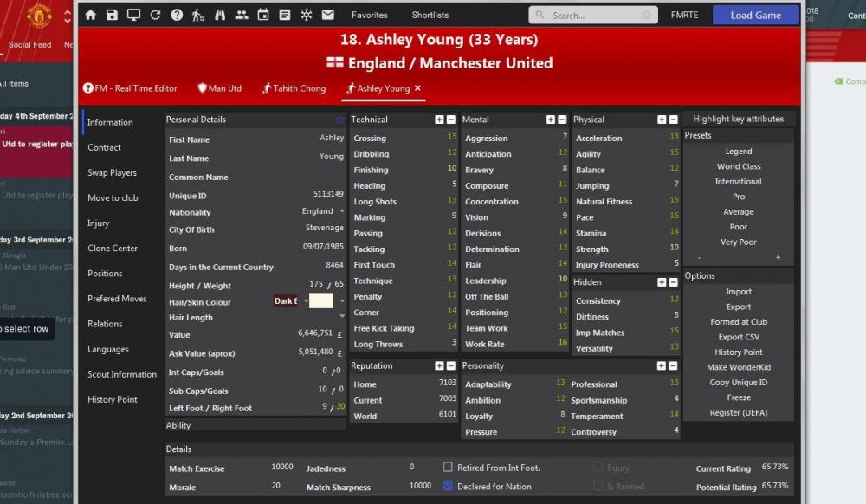The height and width of the screenshot is (504, 866).
Task: Toggle Retired From Int Foot. checkbox
Action: (x=448, y=467)
